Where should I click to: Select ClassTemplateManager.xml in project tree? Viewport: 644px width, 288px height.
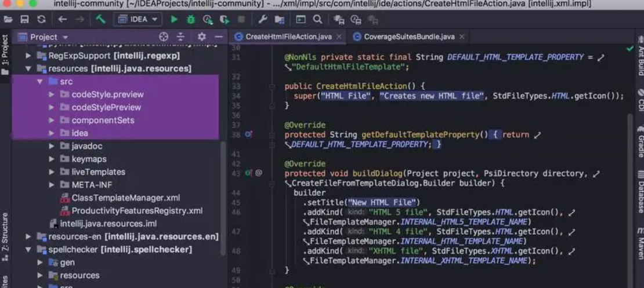click(125, 198)
